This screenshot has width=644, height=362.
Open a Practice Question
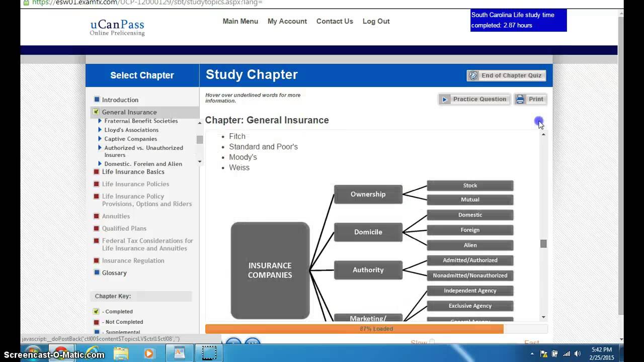coord(474,99)
